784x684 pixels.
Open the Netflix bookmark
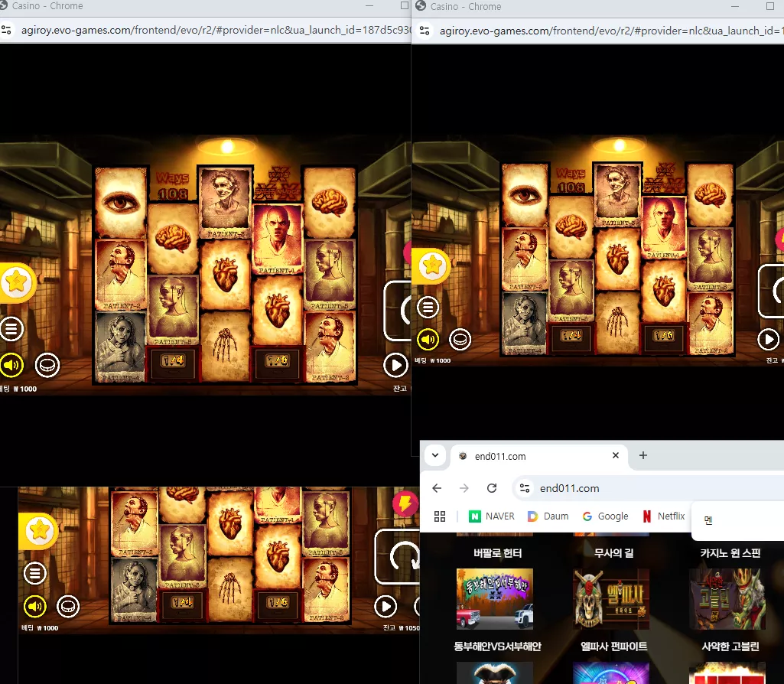coord(663,516)
